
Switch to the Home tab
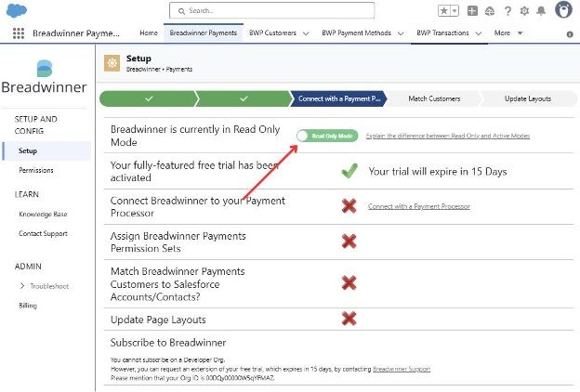tap(148, 33)
